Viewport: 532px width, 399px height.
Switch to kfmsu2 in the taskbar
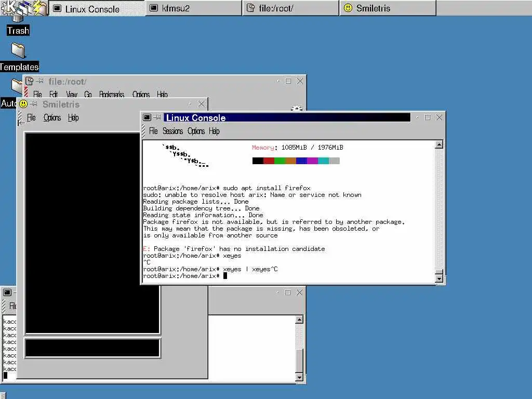pos(193,8)
